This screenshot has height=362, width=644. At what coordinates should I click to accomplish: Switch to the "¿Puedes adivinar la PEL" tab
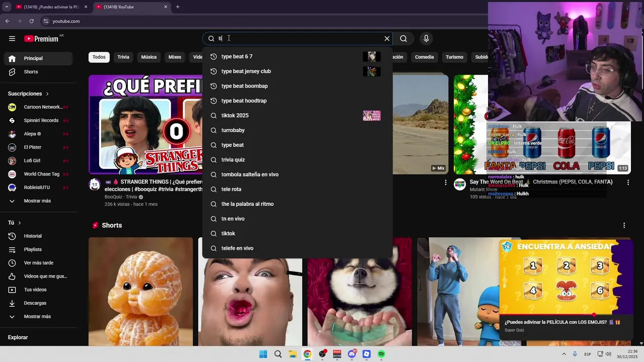coord(51,7)
